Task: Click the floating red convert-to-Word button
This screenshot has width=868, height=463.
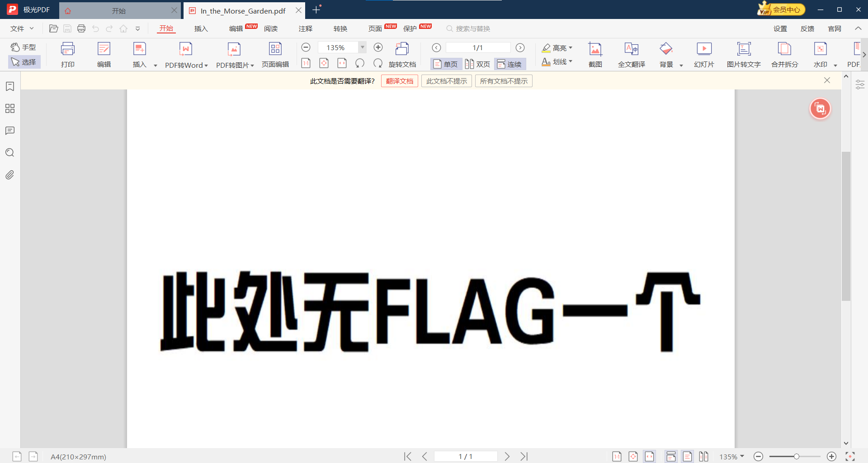Action: point(820,109)
